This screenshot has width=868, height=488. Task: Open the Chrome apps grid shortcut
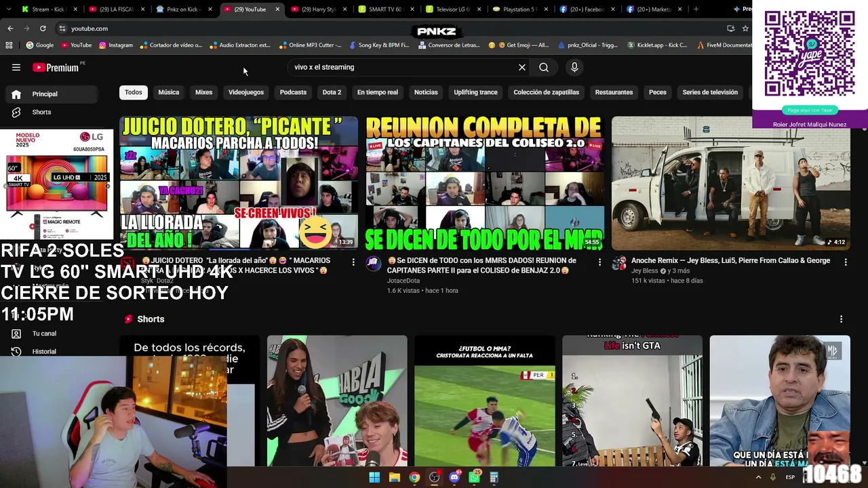pyautogui.click(x=9, y=45)
